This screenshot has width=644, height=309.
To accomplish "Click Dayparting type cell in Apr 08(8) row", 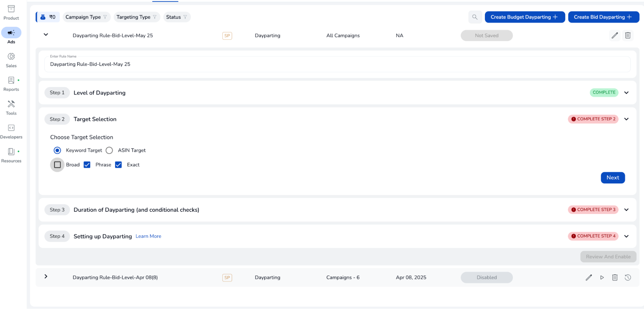I will tap(267, 277).
